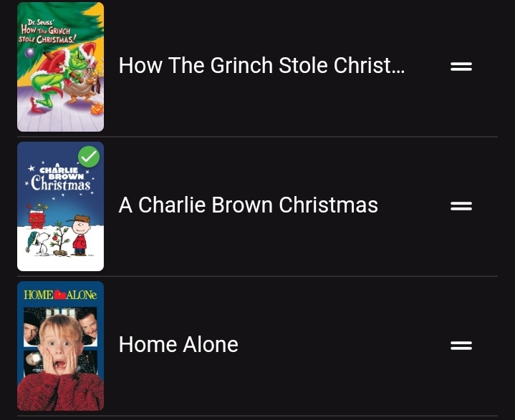This screenshot has width=515, height=420.
Task: Click the "Charlie Brown Christmas" logo on the poster
Action: coord(60,179)
